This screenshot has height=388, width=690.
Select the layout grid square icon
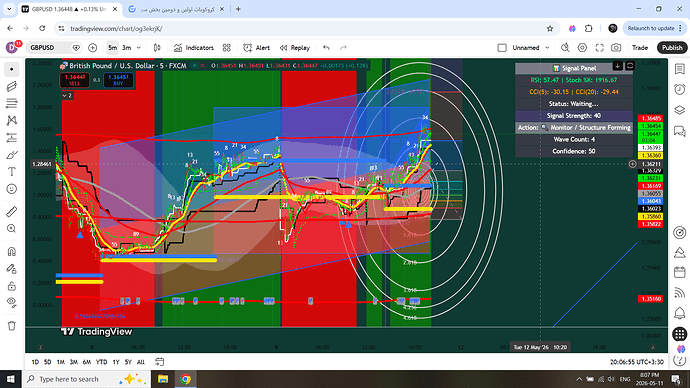coord(502,48)
